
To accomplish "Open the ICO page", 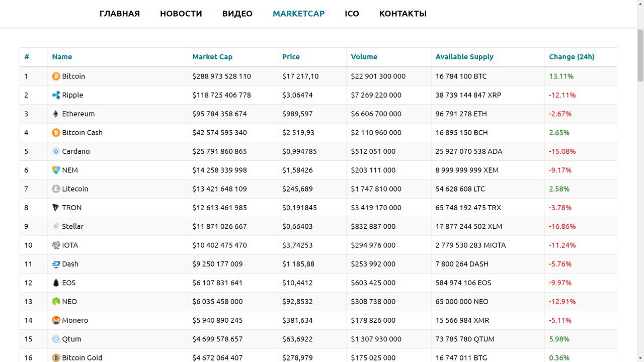I will [x=352, y=14].
